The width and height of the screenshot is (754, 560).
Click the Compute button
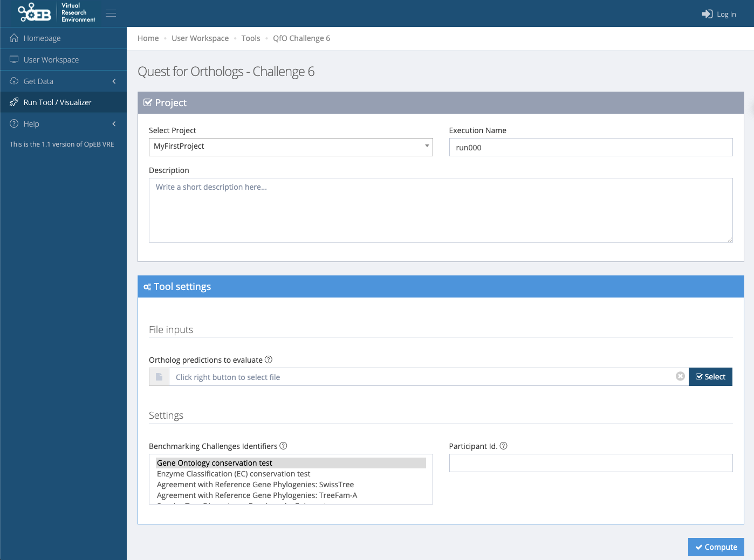pyautogui.click(x=716, y=547)
